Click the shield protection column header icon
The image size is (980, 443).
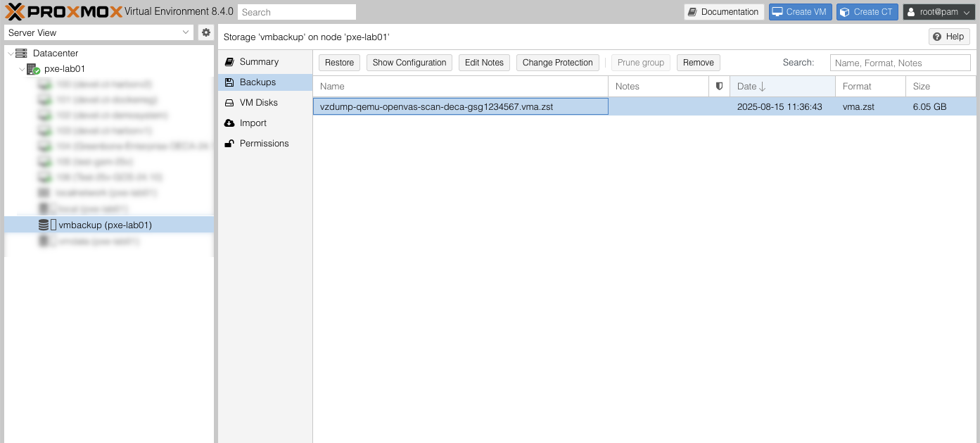(719, 87)
